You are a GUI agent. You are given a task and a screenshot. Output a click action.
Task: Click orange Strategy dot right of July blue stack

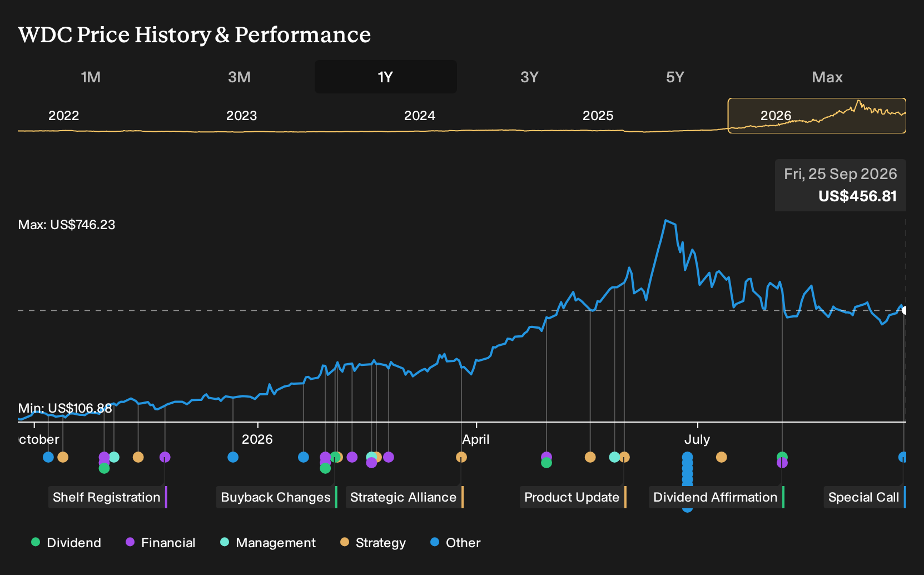[x=721, y=457]
